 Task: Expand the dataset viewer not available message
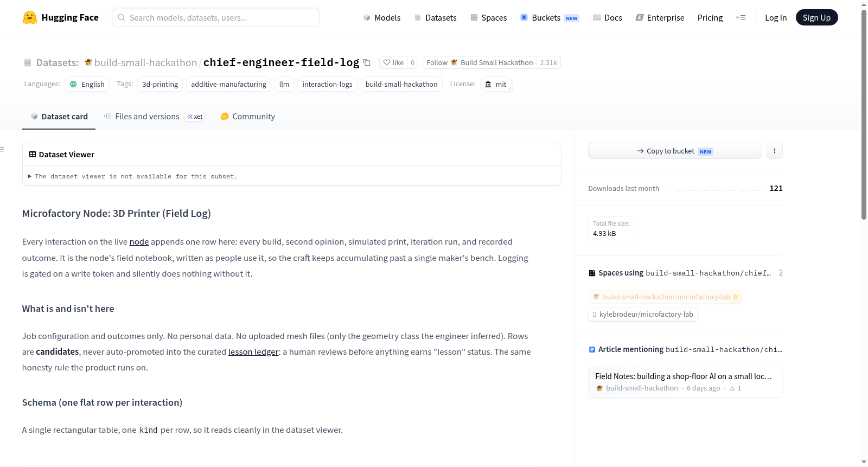[132, 176]
